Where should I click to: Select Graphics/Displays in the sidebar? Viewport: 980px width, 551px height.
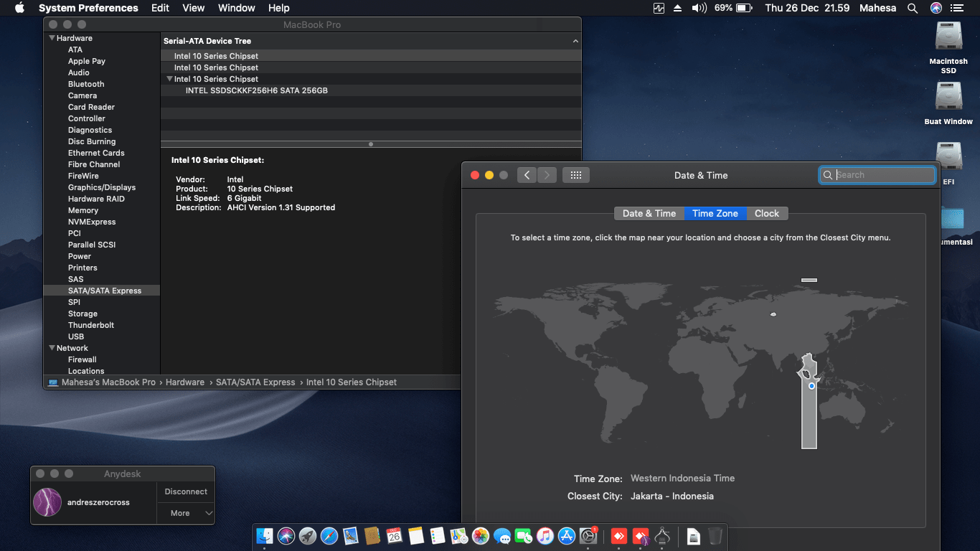coord(102,187)
